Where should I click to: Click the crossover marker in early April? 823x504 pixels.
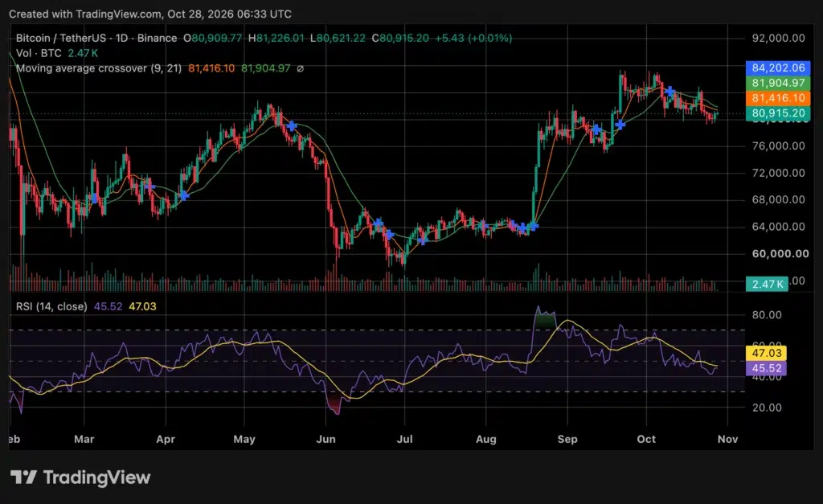pos(184,195)
